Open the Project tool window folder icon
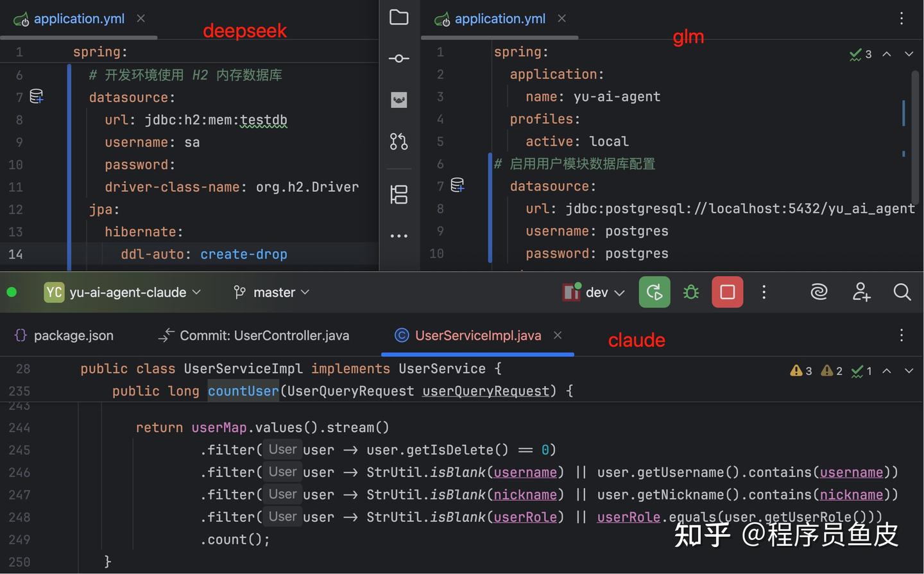This screenshot has width=924, height=574. pos(398,17)
